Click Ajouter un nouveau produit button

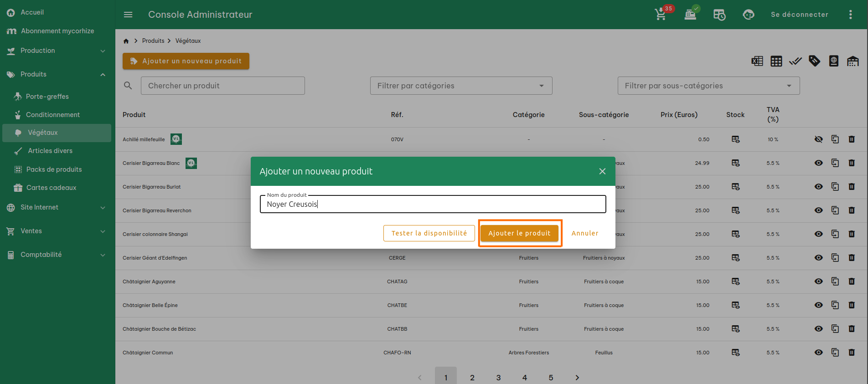point(186,61)
